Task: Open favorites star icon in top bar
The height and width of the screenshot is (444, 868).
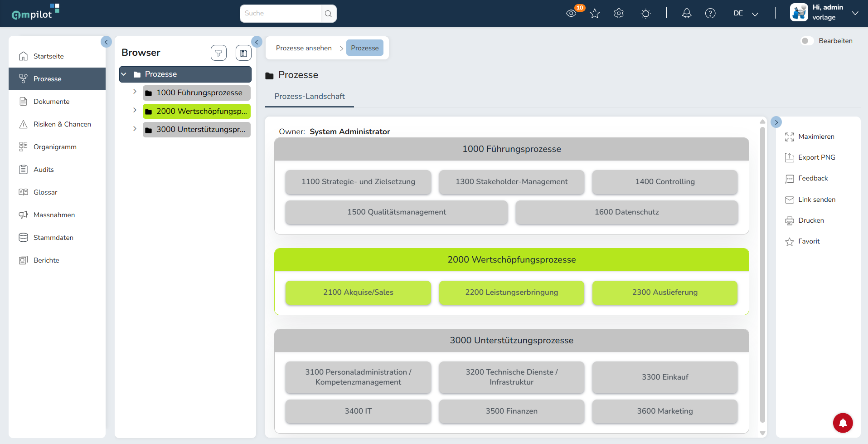Action: point(595,14)
